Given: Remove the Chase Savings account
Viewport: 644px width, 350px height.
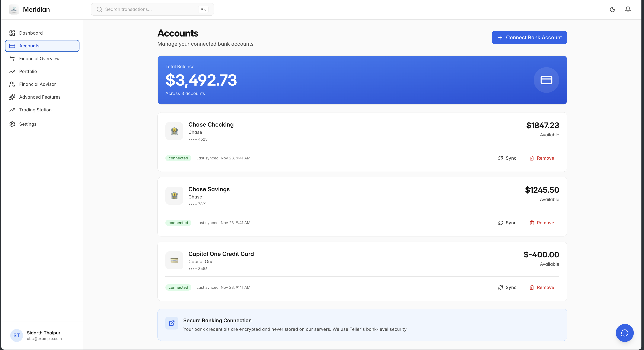Looking at the screenshot, I should coord(542,223).
